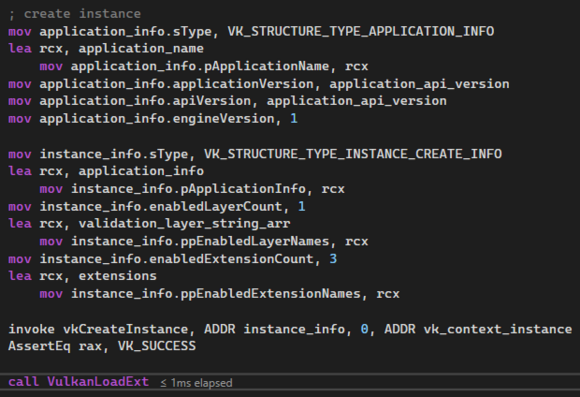Click the VulkanLoadExt call target
580x397 pixels.
[x=98, y=381]
